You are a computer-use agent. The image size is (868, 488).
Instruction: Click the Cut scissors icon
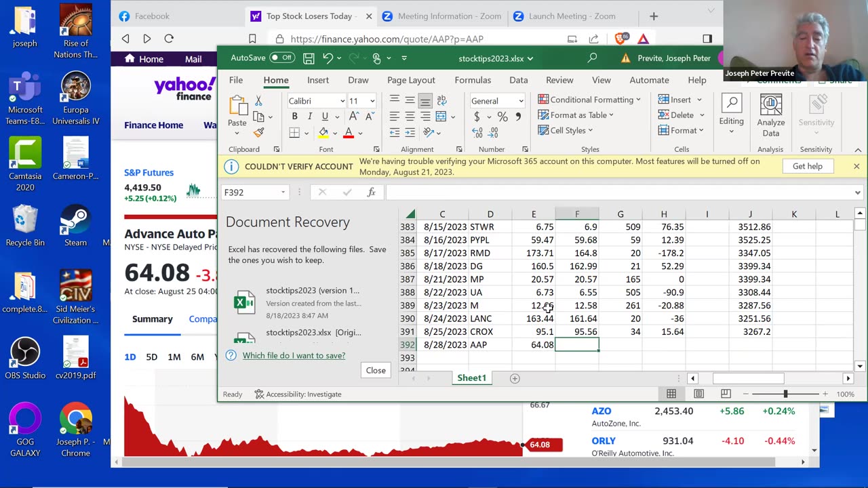click(258, 100)
